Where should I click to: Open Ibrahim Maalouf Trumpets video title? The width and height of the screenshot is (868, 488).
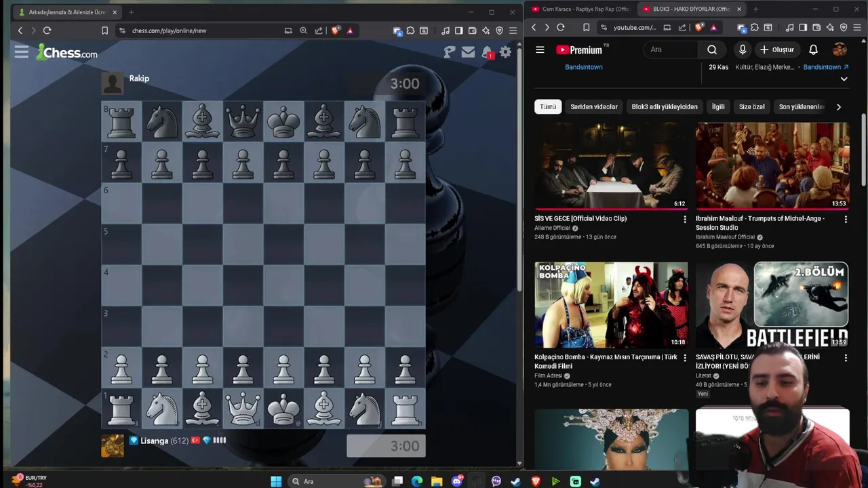[760, 223]
